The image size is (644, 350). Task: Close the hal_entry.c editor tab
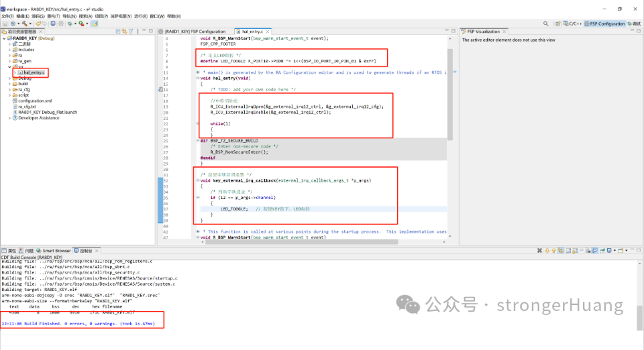268,32
